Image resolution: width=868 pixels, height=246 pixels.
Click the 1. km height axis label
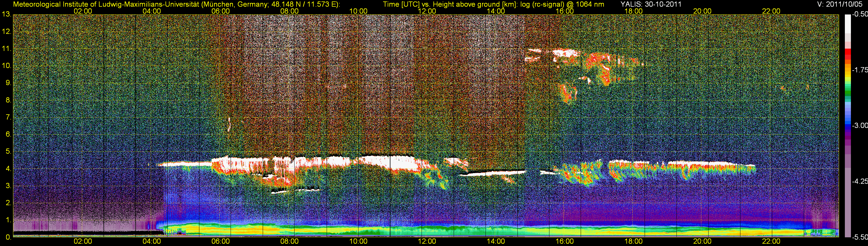point(8,220)
